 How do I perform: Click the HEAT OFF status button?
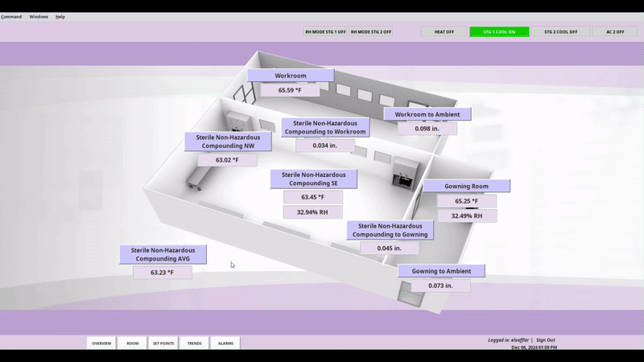point(444,32)
